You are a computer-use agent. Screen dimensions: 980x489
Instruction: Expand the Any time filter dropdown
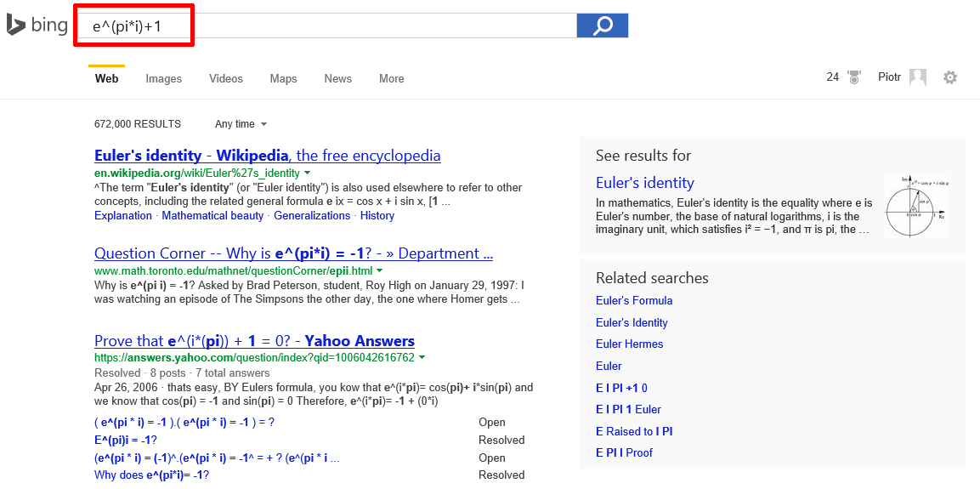[241, 124]
